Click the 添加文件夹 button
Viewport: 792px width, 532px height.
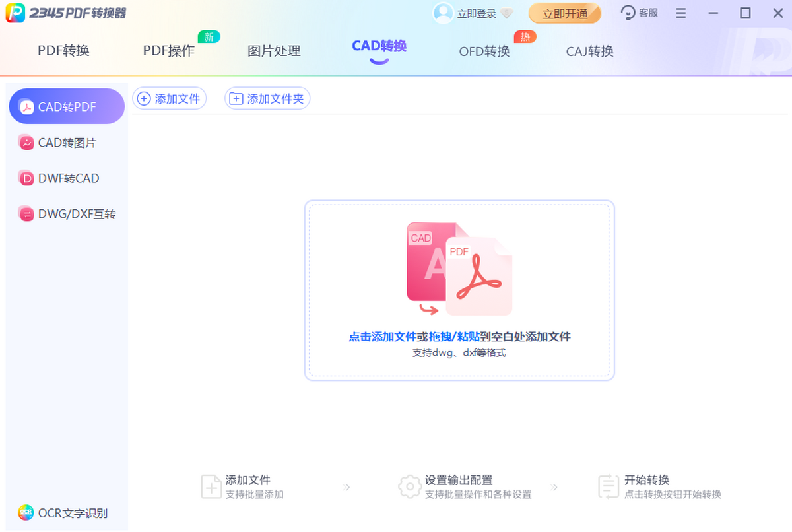pos(267,99)
